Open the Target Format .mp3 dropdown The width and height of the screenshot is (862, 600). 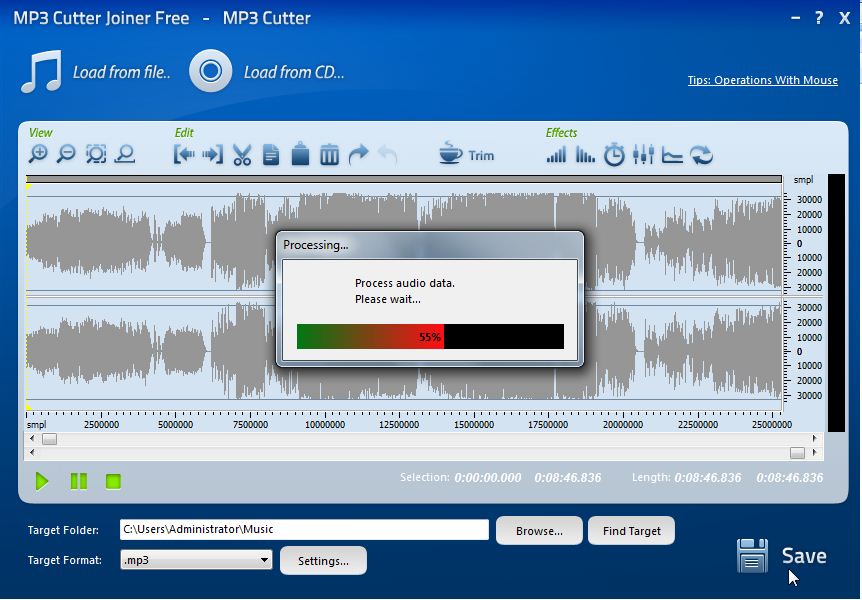click(196, 560)
